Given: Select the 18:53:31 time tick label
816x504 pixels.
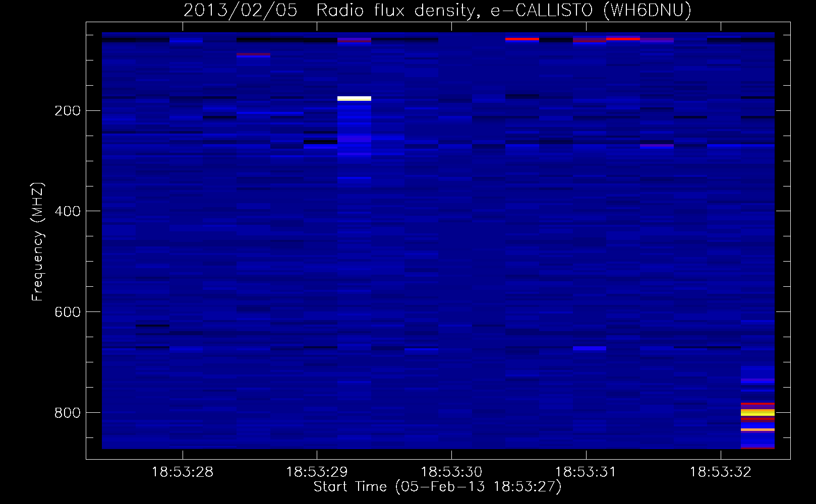Looking at the screenshot, I should (x=586, y=472).
